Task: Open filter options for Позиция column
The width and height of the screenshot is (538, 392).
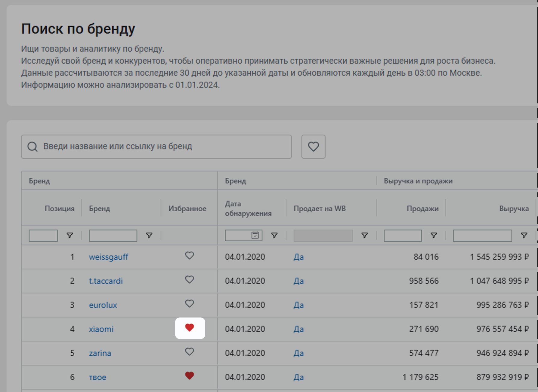Action: pyautogui.click(x=70, y=235)
